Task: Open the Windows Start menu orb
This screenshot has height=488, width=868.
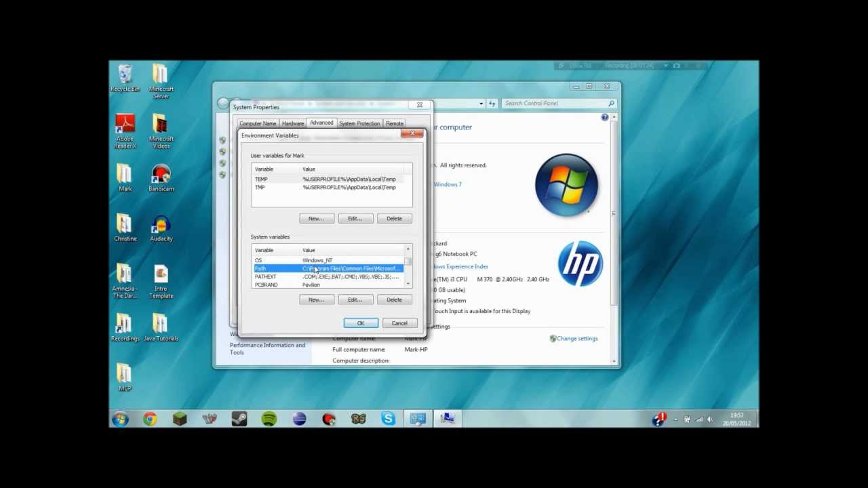Action: (x=121, y=419)
